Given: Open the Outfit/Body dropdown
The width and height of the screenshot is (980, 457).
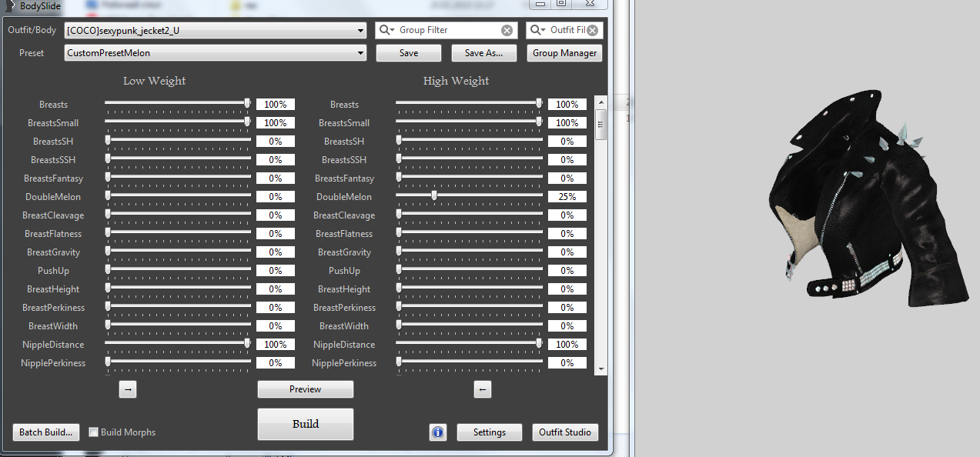Looking at the screenshot, I should tap(361, 31).
